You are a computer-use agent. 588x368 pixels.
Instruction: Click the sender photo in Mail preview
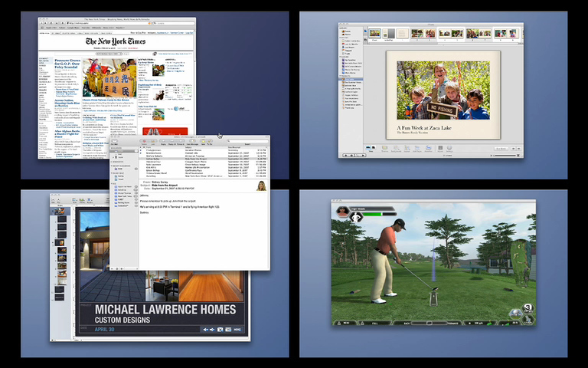(261, 186)
